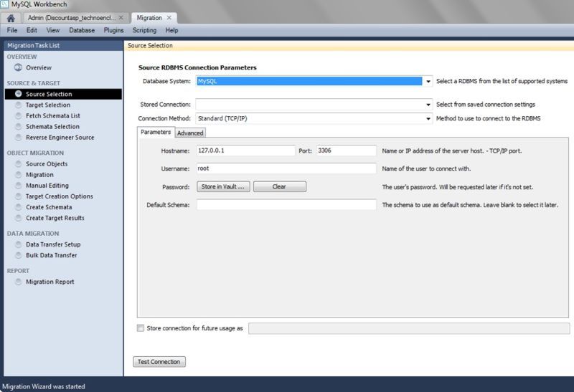
Task: Open the Stored Connection dropdown arrow
Action: click(x=428, y=105)
